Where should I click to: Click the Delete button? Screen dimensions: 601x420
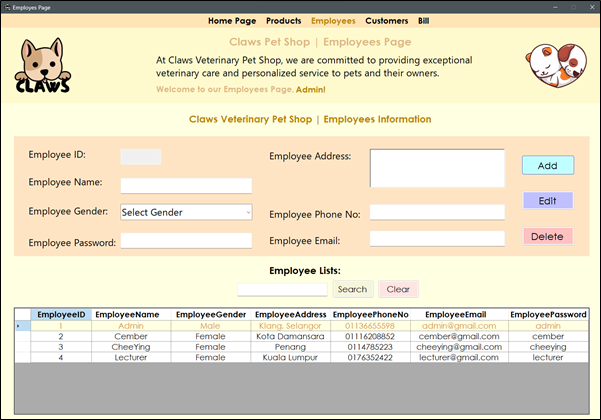[x=547, y=237]
